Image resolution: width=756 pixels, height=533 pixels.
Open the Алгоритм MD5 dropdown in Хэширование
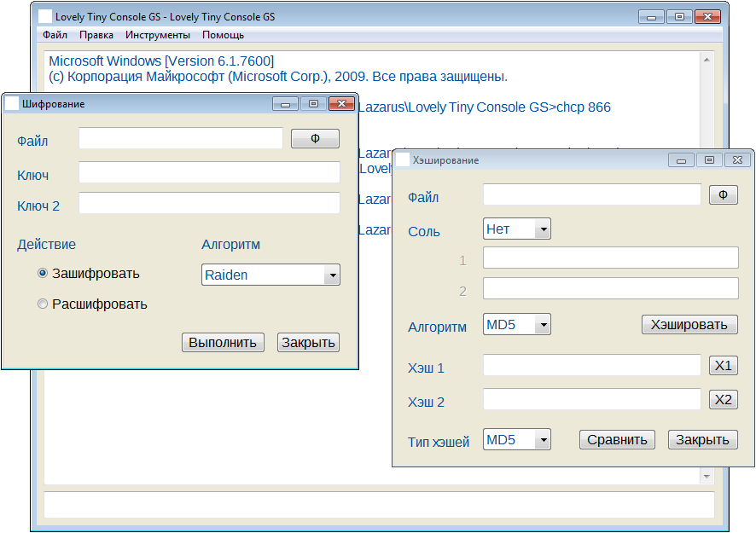pyautogui.click(x=543, y=324)
